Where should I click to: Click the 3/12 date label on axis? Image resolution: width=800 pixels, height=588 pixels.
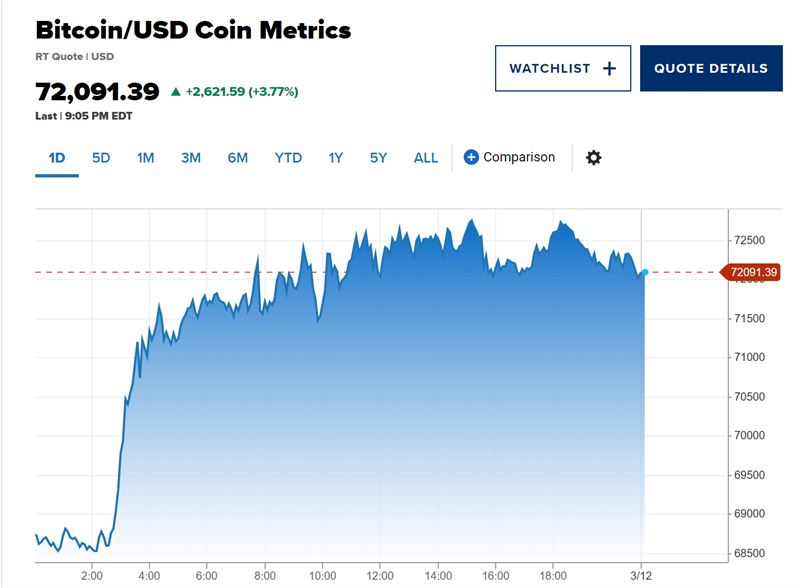641,575
